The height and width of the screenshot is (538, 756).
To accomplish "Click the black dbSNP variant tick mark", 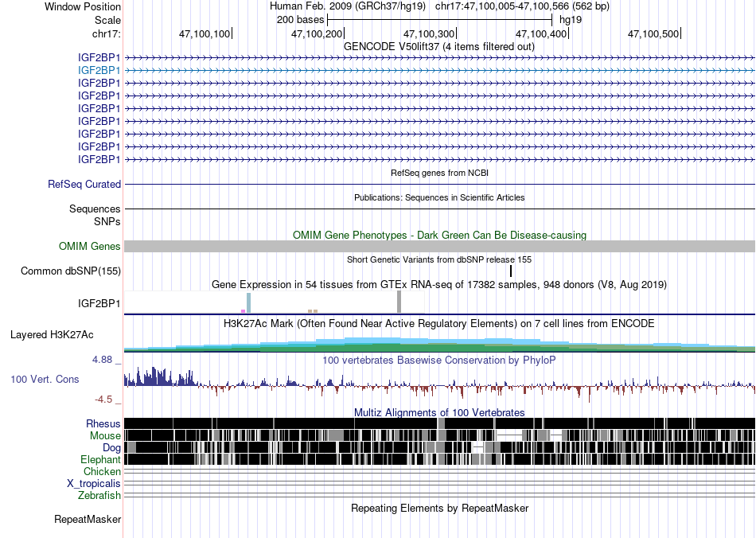I will (x=511, y=271).
